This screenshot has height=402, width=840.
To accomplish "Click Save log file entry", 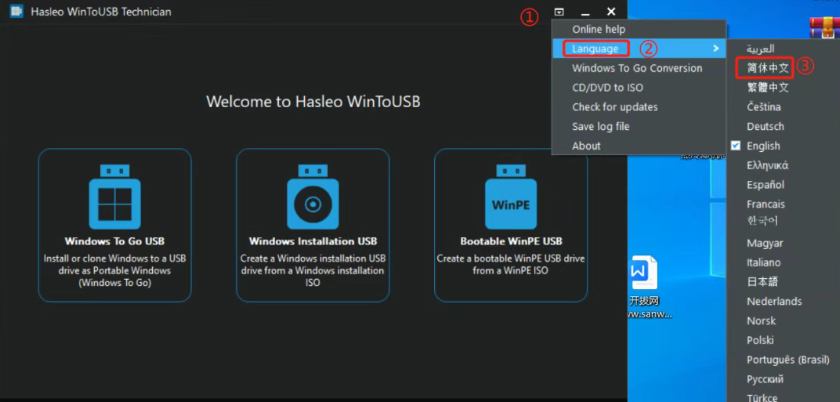I will point(600,127).
